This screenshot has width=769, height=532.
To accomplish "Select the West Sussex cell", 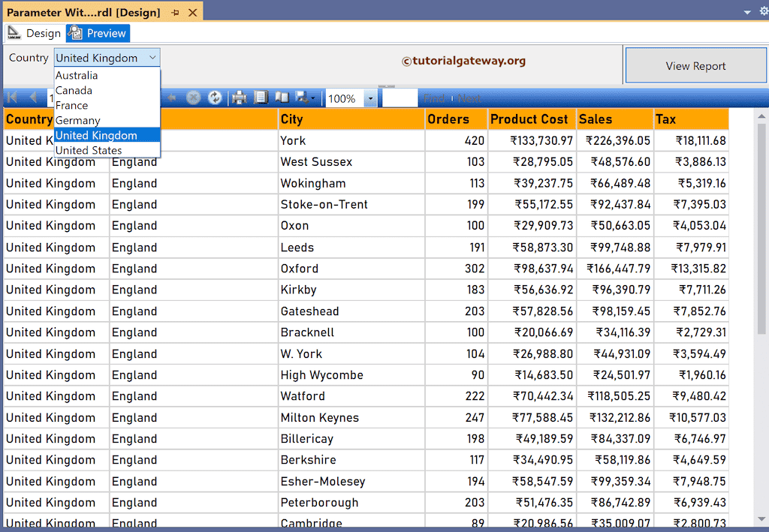I will click(x=351, y=161).
